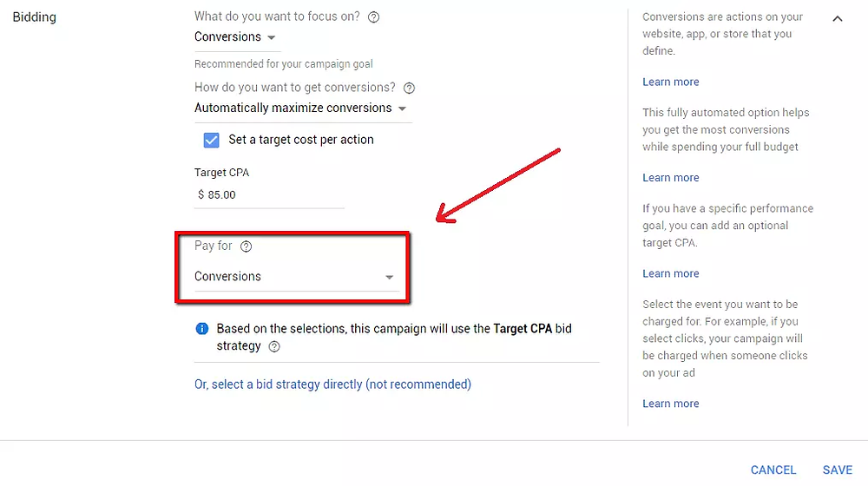Click the help icon beside 'Pay for'
The image size is (868, 486).
pyautogui.click(x=246, y=246)
